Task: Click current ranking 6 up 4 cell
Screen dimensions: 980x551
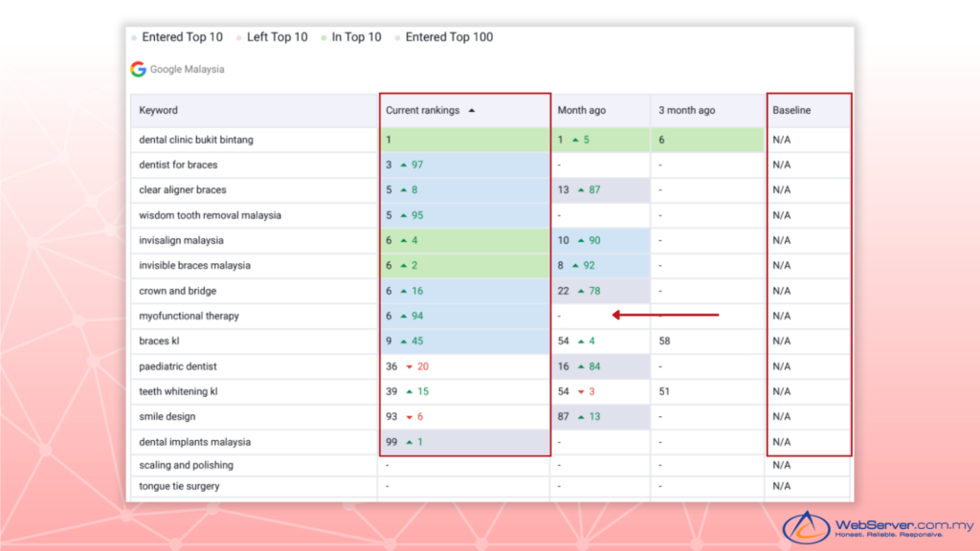Action: click(x=464, y=240)
